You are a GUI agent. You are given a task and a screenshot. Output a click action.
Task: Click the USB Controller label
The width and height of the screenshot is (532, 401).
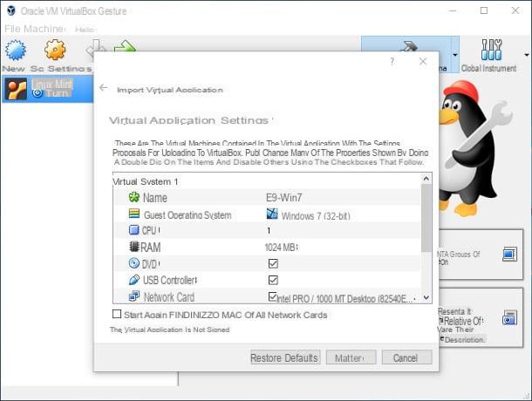(170, 280)
